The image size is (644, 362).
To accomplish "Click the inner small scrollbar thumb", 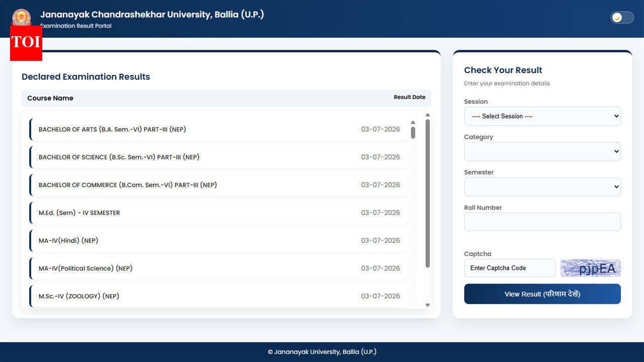I will (413, 132).
